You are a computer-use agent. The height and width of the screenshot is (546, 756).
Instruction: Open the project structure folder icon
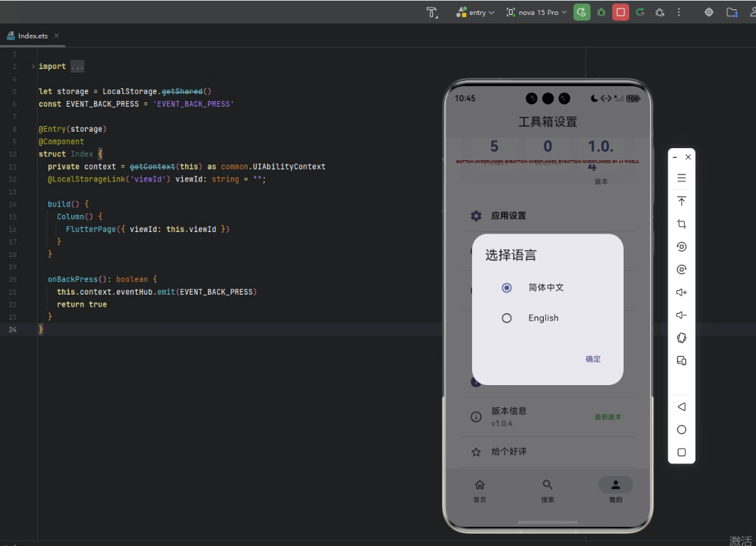coord(732,13)
